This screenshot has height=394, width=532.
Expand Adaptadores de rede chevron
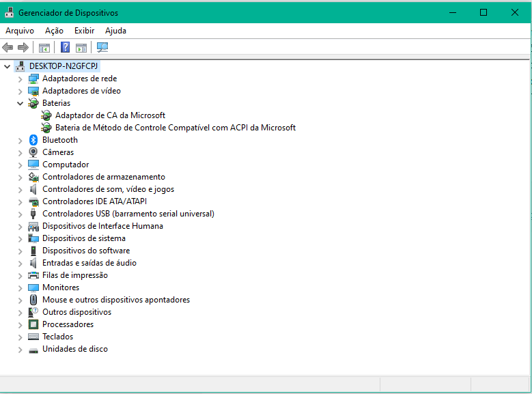20,79
